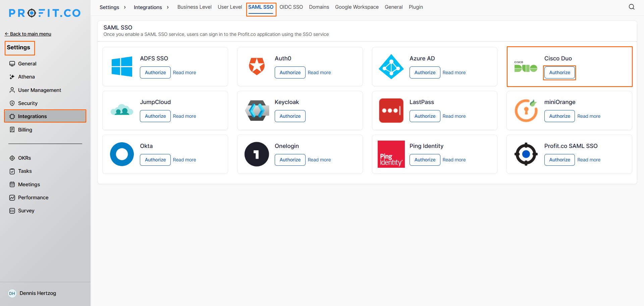Click the Auth0 shield logo
The width and height of the screenshot is (644, 306).
257,66
